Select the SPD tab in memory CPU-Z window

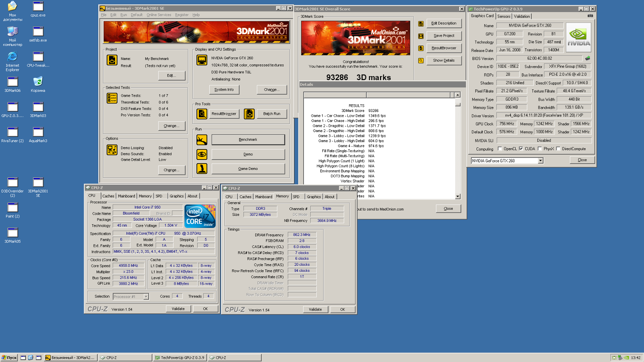pos(296,197)
